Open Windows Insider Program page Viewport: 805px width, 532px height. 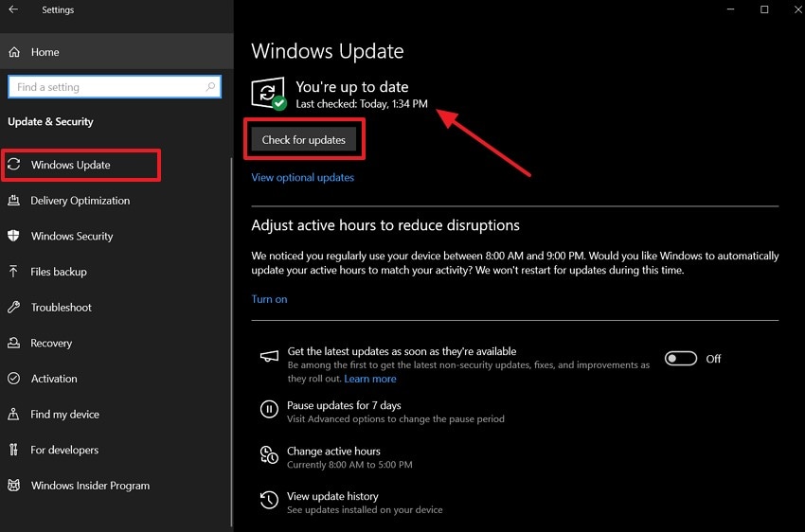click(116, 486)
